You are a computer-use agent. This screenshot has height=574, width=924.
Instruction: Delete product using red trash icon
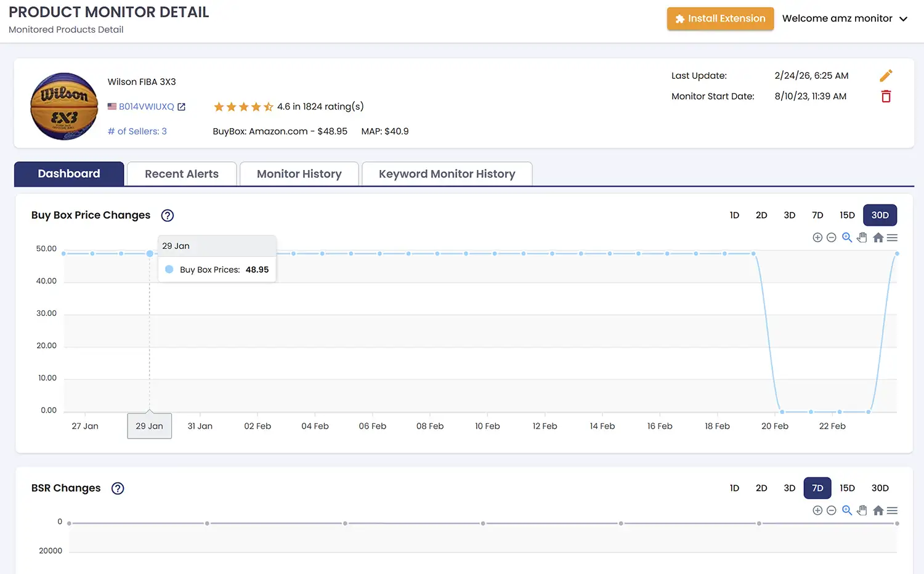point(886,97)
